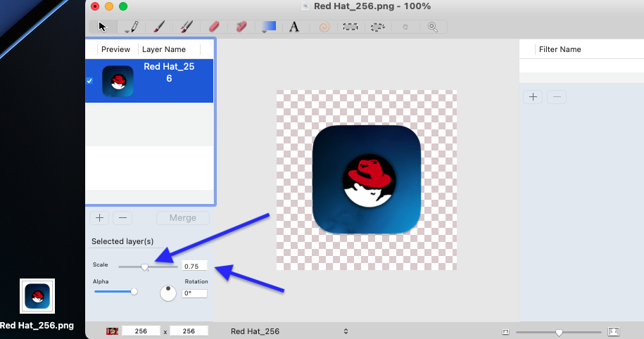Select the zoom magnifier tool

click(432, 27)
